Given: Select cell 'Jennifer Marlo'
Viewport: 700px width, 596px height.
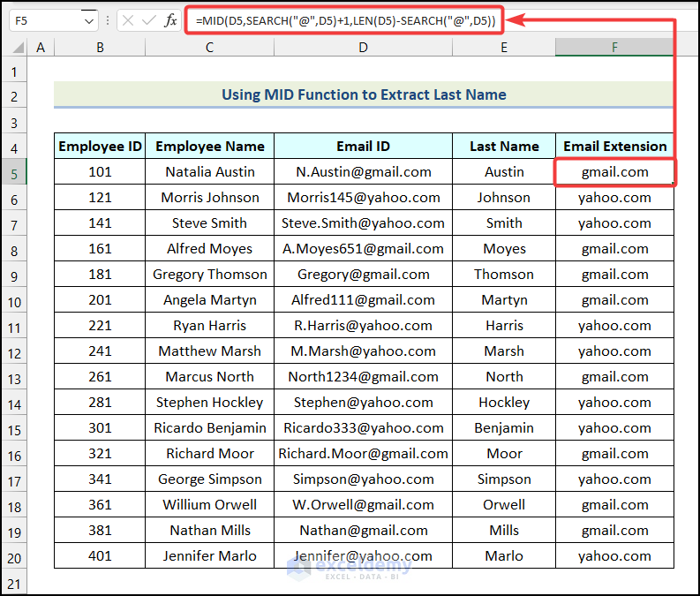Looking at the screenshot, I should click(209, 555).
